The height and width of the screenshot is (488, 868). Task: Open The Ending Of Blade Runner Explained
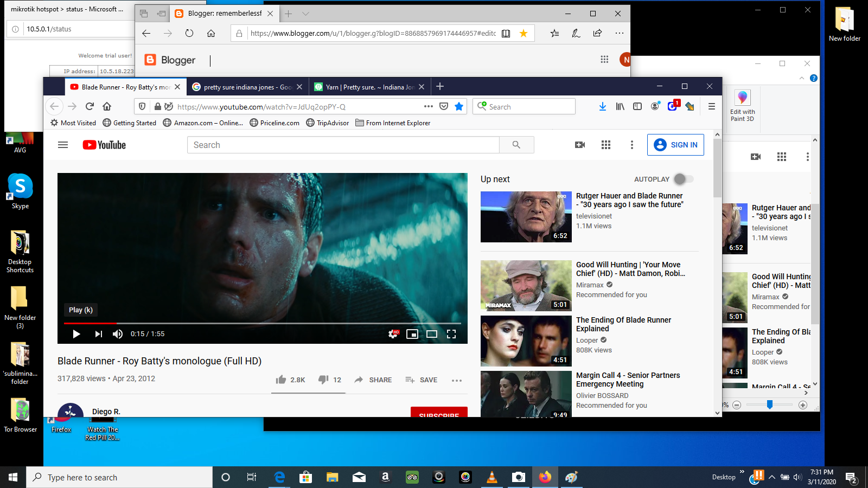[x=623, y=324]
